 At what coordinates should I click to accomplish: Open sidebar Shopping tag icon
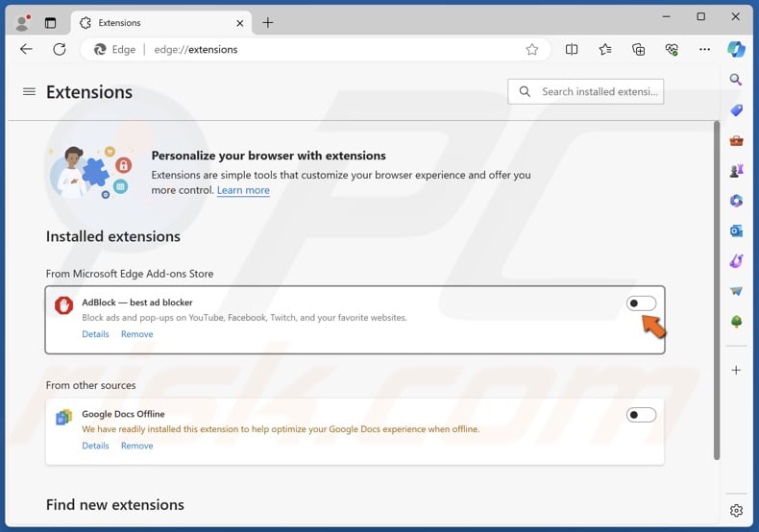tap(736, 110)
